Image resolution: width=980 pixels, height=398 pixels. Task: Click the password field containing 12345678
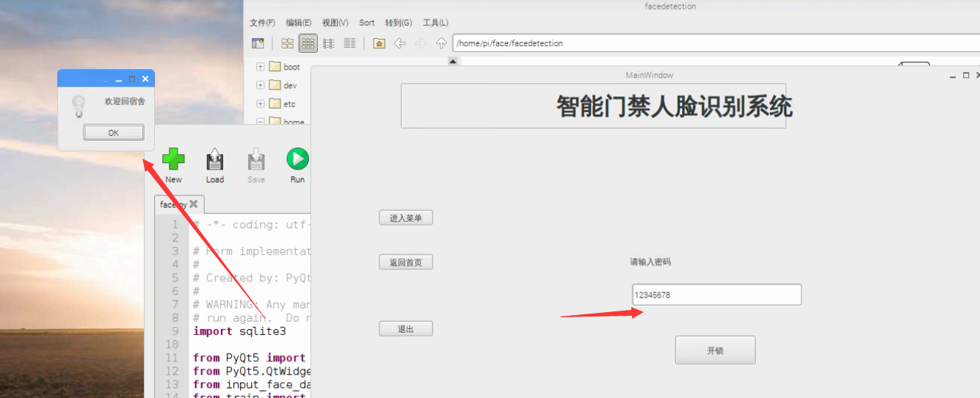(x=716, y=294)
